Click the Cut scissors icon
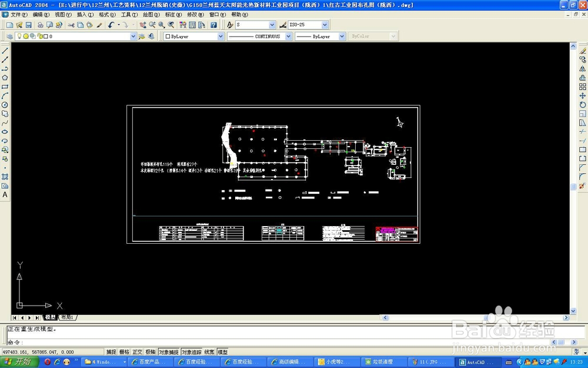 71,25
